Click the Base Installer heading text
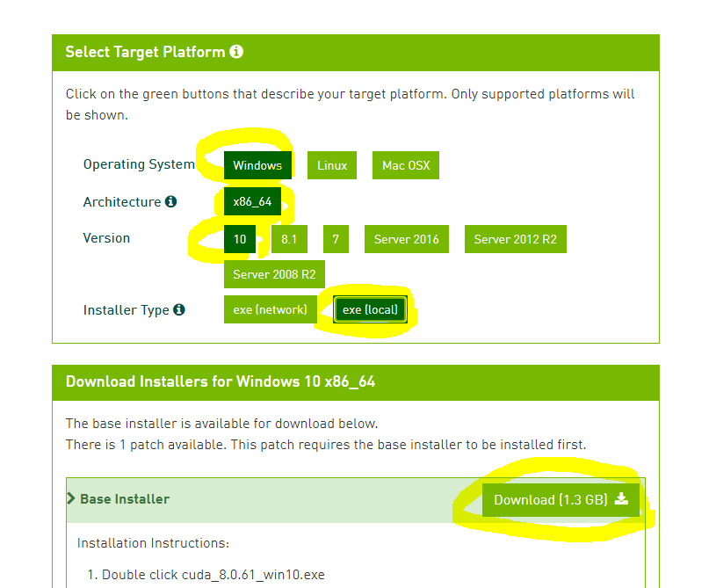 pos(125,499)
